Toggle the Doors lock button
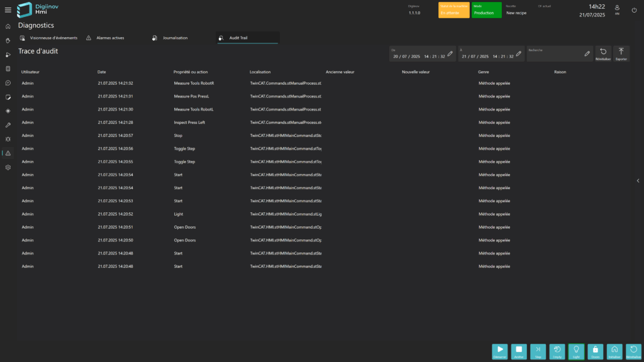The height and width of the screenshot is (362, 644). click(x=595, y=351)
